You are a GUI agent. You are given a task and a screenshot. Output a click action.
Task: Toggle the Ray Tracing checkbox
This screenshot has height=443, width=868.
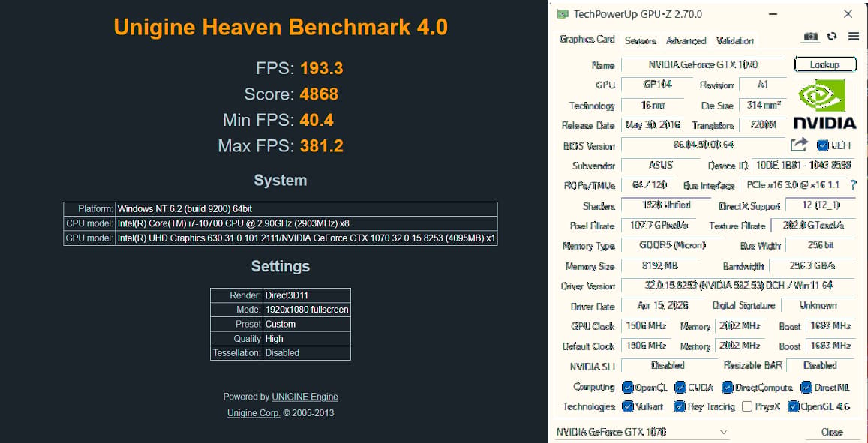pos(680,406)
